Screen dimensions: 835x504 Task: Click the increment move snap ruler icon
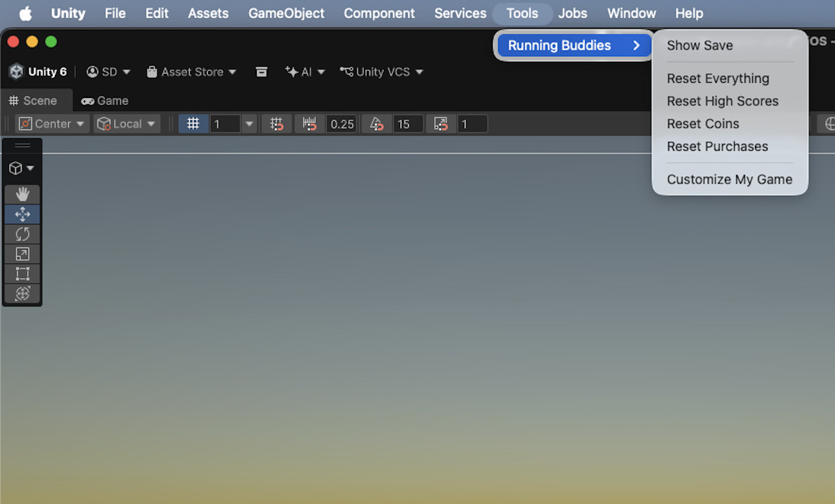pos(310,124)
